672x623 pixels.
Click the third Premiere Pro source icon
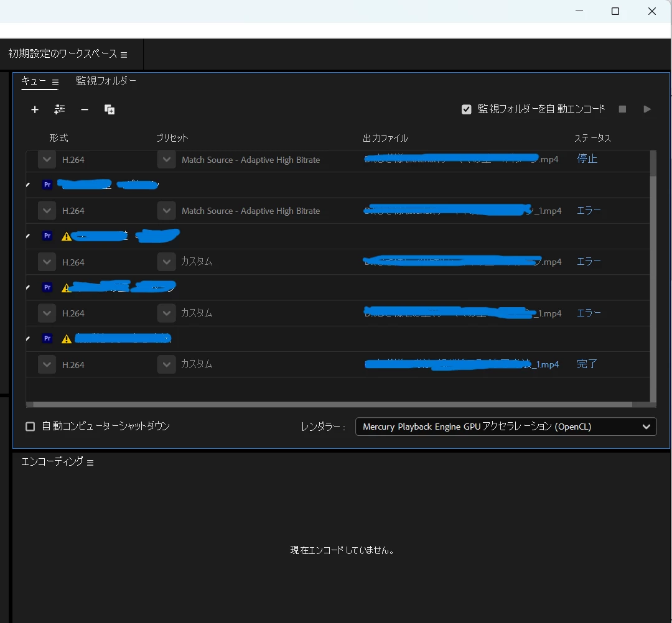point(47,287)
